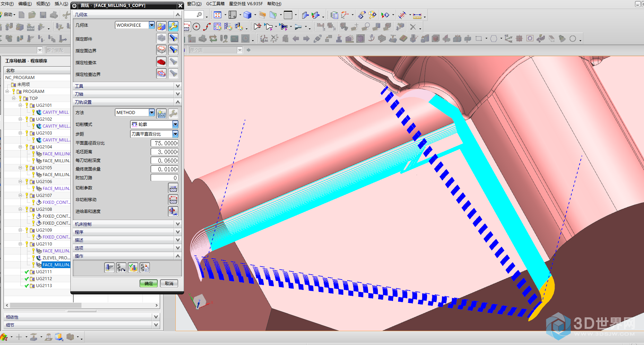The image size is (644, 345).
Task: Click the print icon in top toolbar
Action: [x=54, y=15]
